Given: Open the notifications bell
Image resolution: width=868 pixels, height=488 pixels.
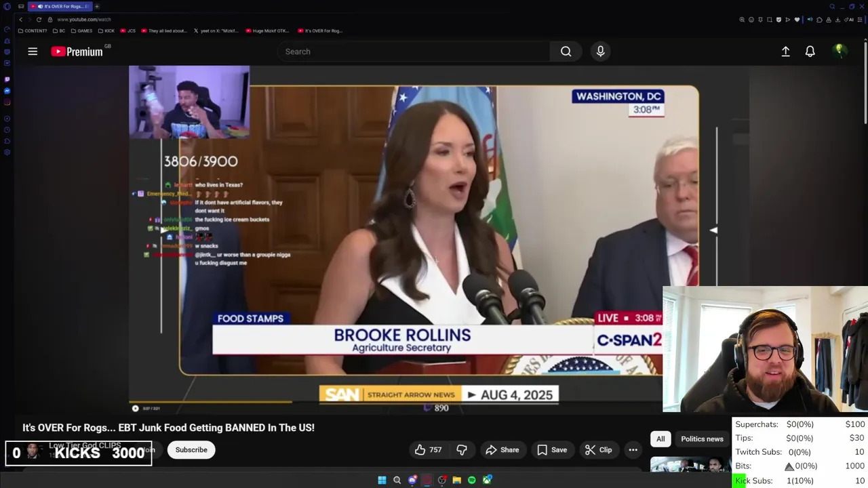Looking at the screenshot, I should click(810, 52).
